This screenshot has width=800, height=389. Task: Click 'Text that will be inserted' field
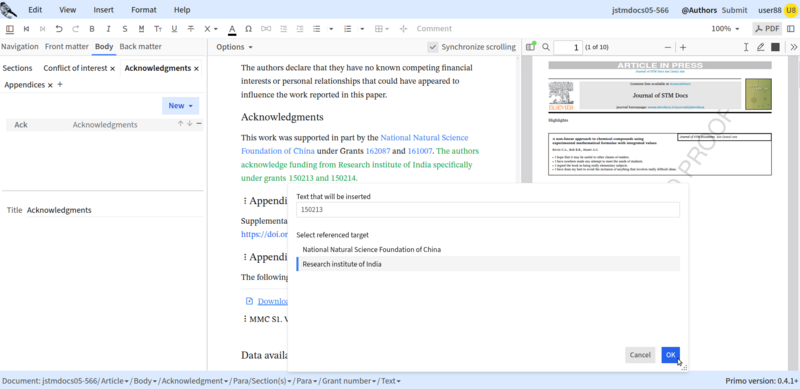coord(488,210)
